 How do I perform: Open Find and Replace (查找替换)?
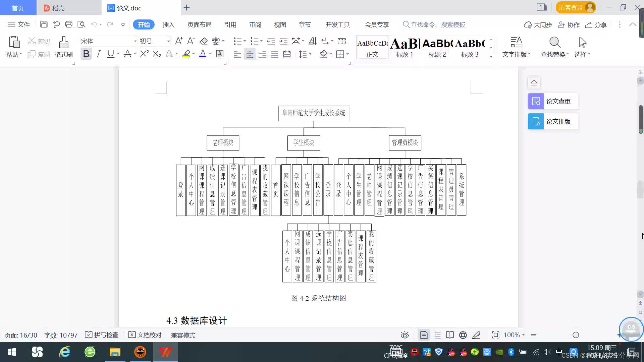pos(554,47)
